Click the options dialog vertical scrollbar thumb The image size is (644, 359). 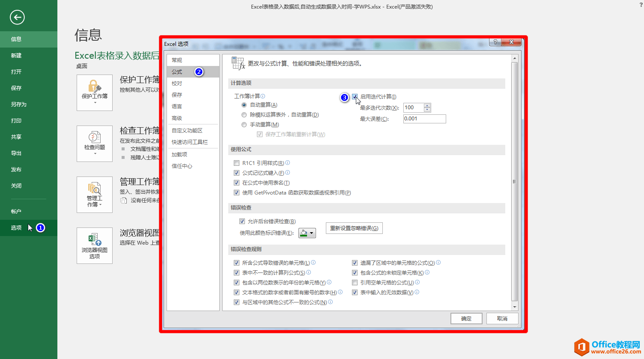coord(515,182)
